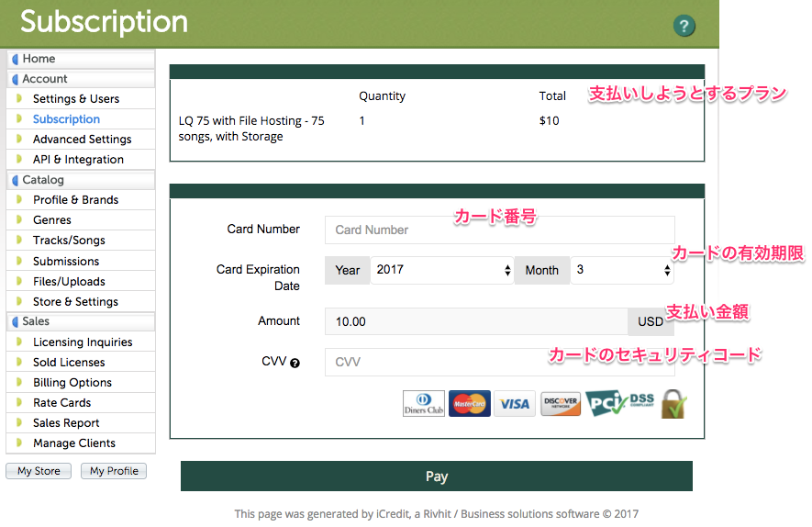Click the My Store button

(39, 471)
